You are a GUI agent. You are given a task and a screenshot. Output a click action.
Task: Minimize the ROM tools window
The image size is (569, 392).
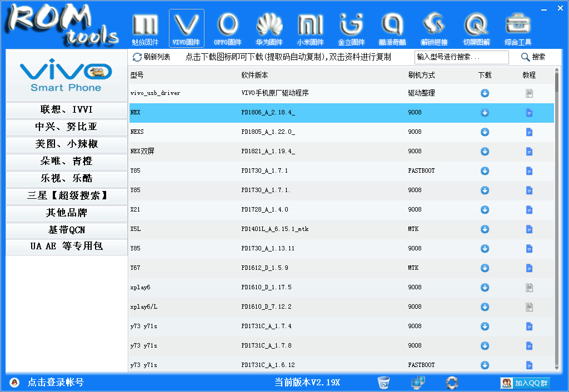(544, 9)
